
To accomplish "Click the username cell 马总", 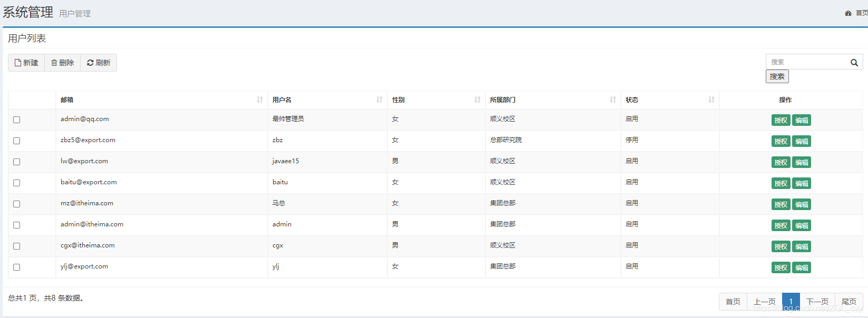I will (279, 203).
